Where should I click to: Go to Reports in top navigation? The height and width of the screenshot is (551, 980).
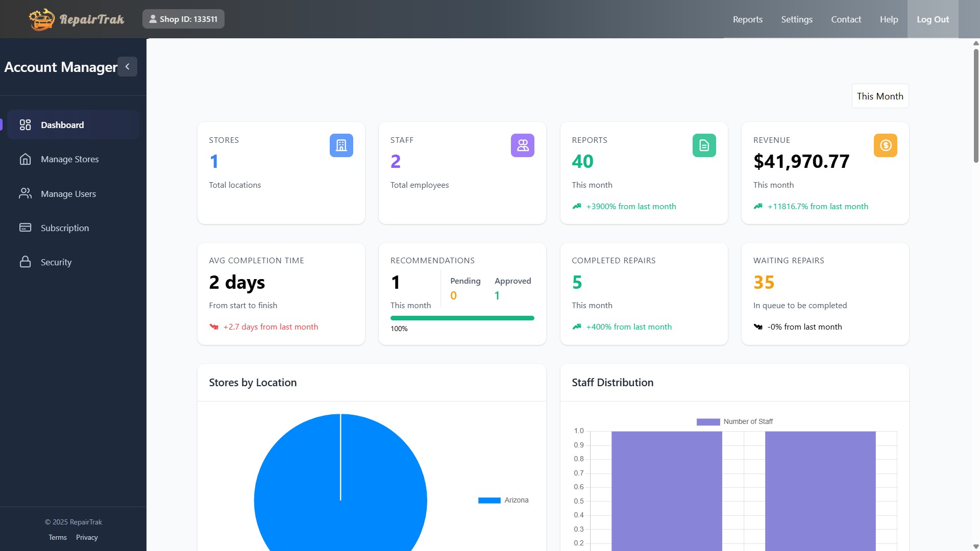pos(747,19)
